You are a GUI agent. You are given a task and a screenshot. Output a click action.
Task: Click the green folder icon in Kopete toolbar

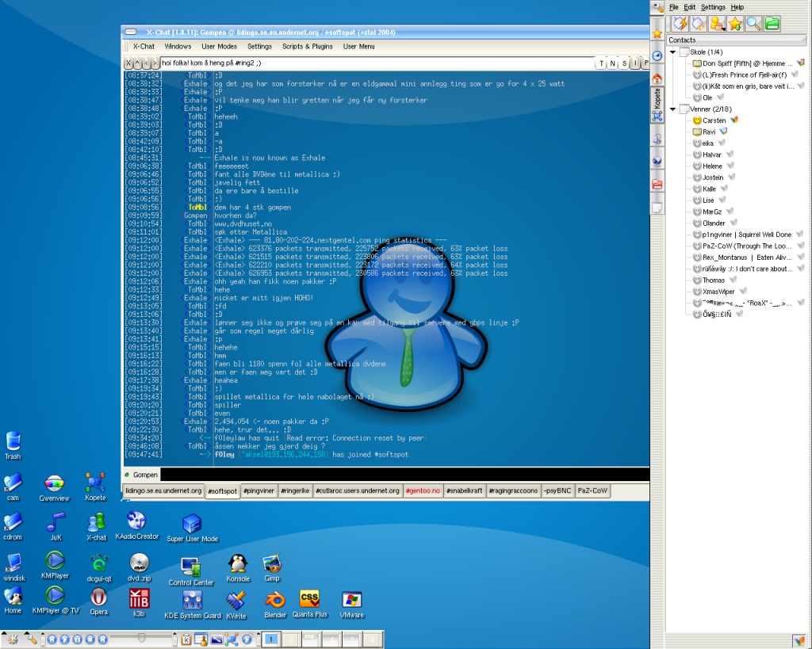pos(772,23)
